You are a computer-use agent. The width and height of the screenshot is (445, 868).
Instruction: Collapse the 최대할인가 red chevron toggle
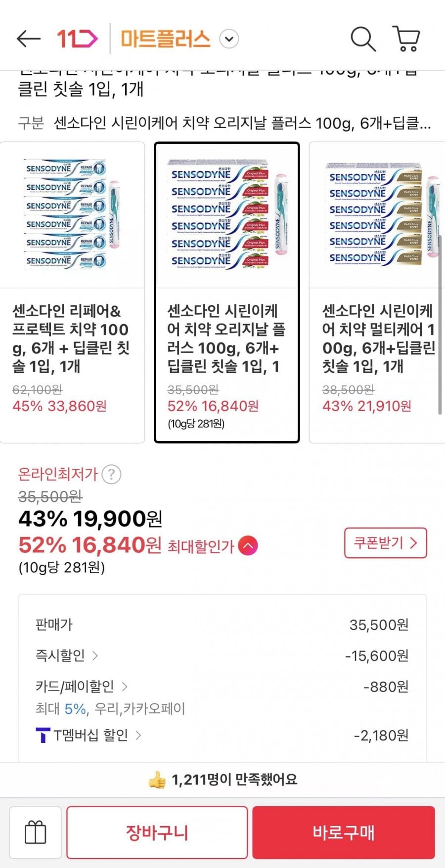point(248,546)
